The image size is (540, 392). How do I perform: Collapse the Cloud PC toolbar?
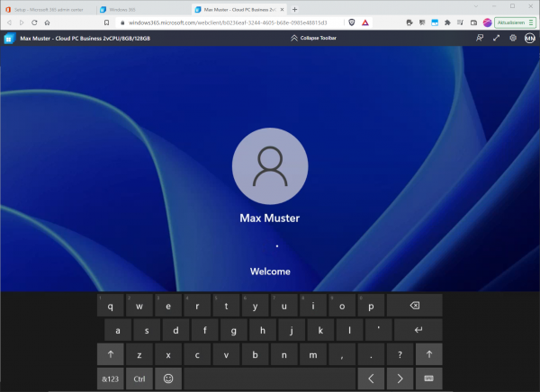315,38
